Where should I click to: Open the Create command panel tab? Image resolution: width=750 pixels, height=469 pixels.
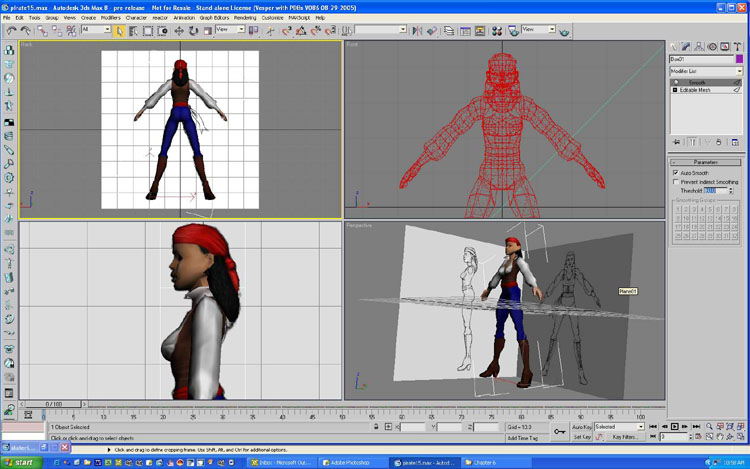pos(674,46)
